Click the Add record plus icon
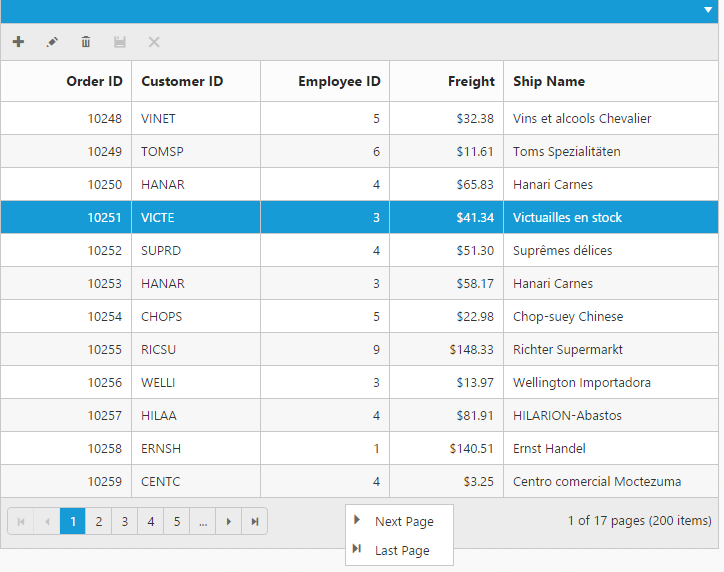This screenshot has height=572, width=724. [18, 42]
